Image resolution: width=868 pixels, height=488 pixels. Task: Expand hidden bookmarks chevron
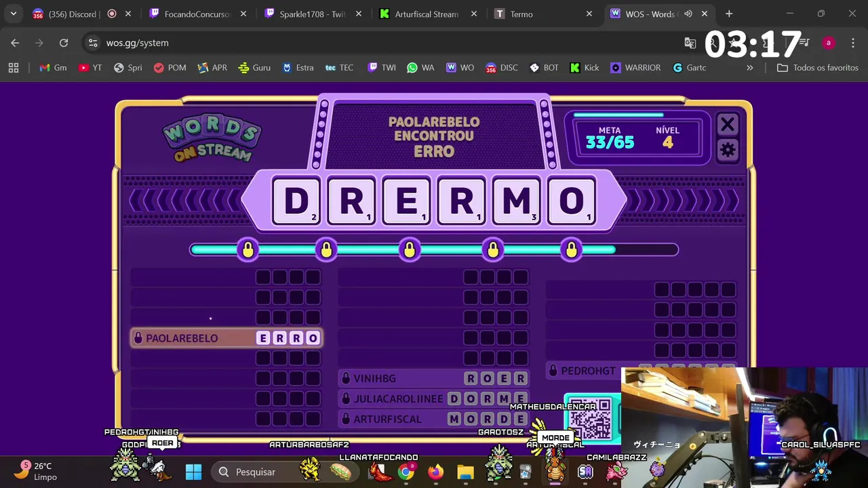point(749,68)
